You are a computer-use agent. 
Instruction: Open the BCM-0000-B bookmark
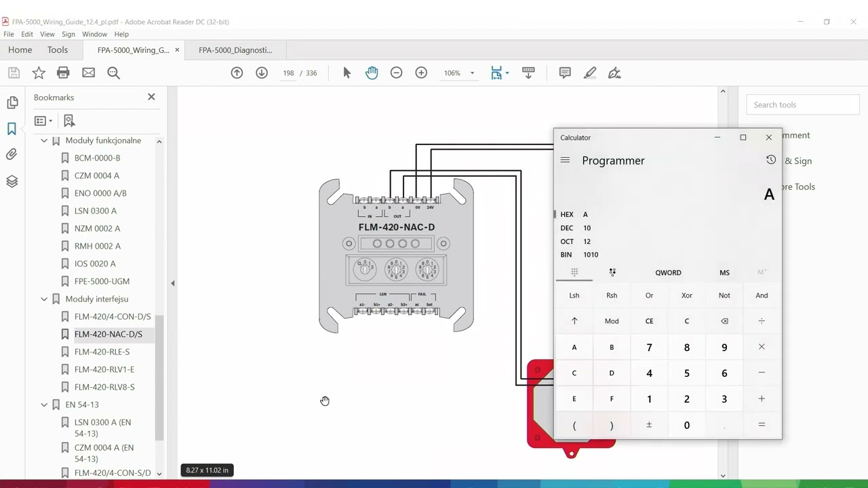click(97, 158)
